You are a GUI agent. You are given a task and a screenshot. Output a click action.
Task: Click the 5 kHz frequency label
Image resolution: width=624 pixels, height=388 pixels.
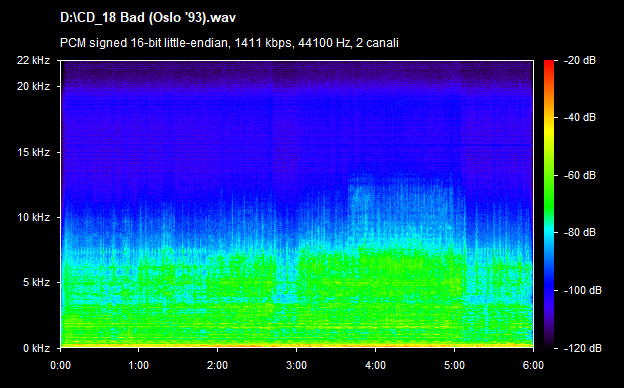(x=36, y=283)
